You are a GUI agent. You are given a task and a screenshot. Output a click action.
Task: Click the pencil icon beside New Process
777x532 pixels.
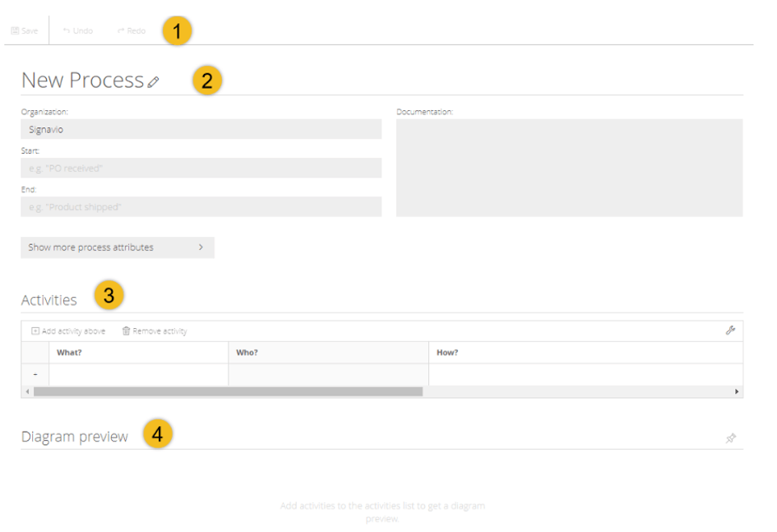click(x=153, y=82)
